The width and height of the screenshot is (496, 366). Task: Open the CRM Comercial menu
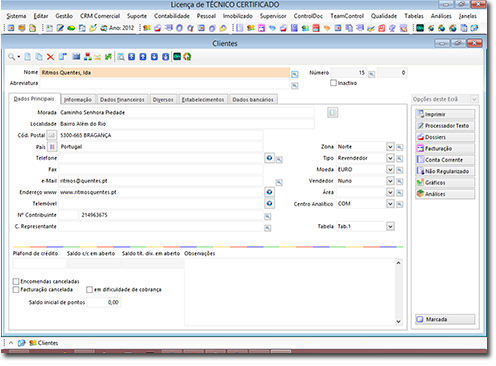click(x=100, y=16)
